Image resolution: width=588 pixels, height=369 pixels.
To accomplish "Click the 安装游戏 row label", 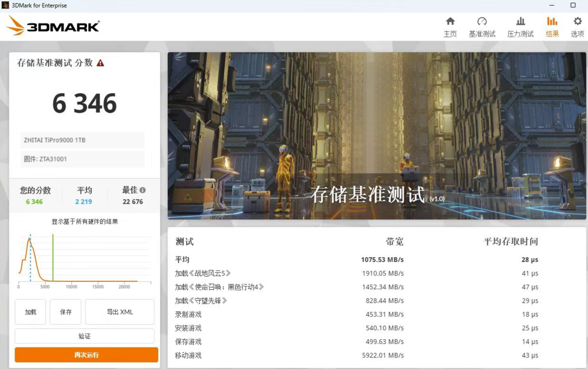I will 188,328.
